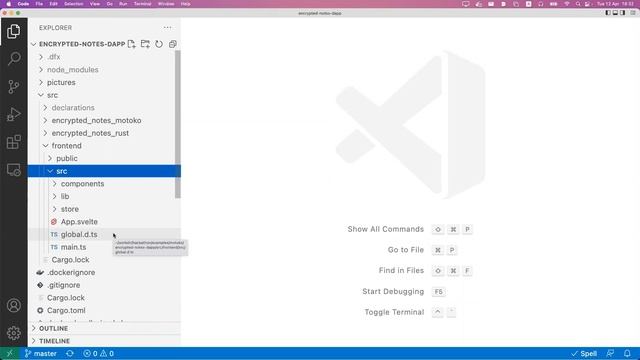
Task: Open the Accounts menu icon
Action: (x=13, y=305)
